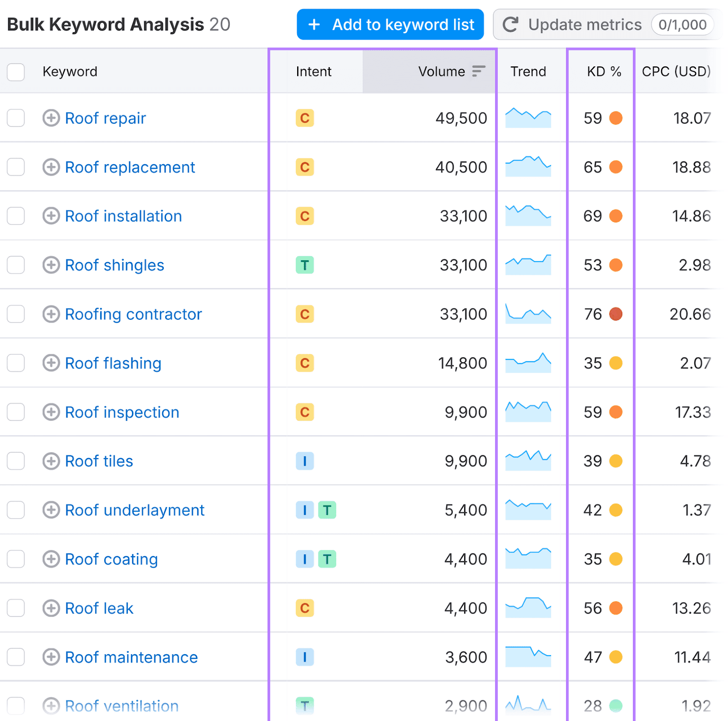Click the plus icon next to Roof ventilation
728x721 pixels.
pos(51,706)
